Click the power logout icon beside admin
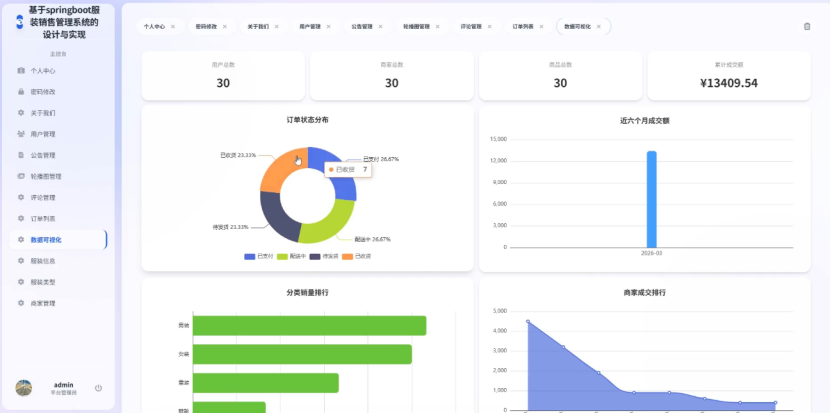Viewport: 830px width, 413px height. coord(98,388)
